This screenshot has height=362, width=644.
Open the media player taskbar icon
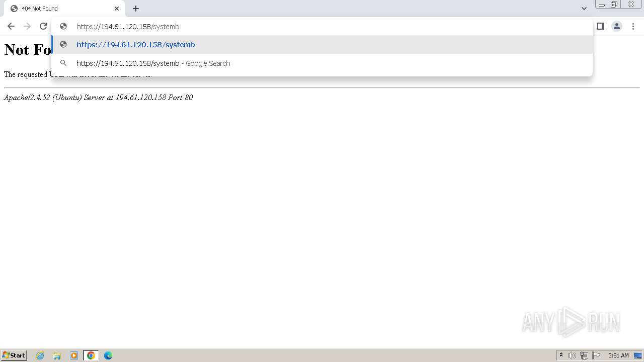pos(74,355)
